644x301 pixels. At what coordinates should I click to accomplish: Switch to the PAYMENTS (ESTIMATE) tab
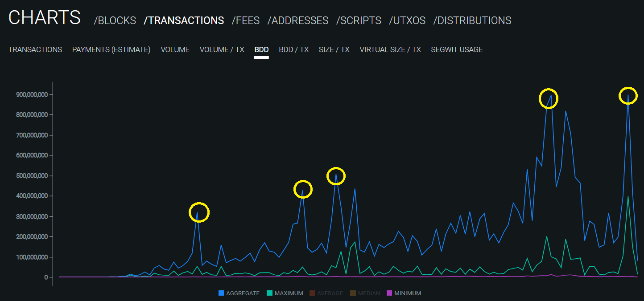click(x=111, y=49)
